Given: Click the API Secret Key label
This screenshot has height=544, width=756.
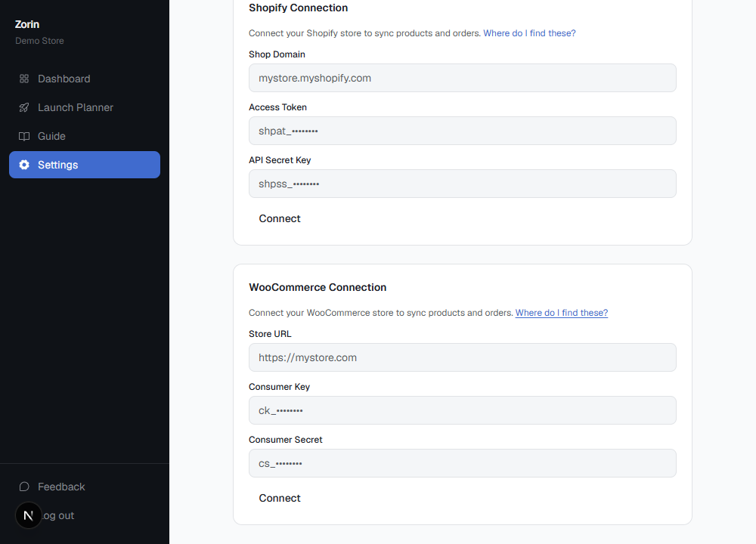Looking at the screenshot, I should [280, 160].
